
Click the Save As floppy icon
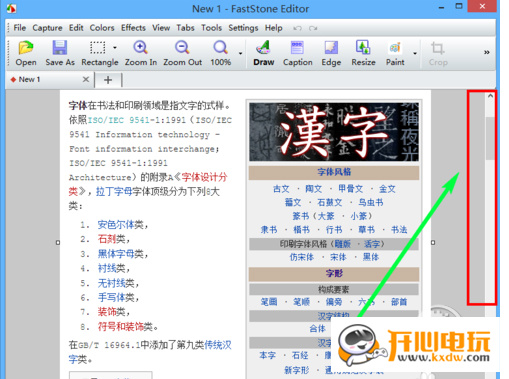(x=60, y=53)
